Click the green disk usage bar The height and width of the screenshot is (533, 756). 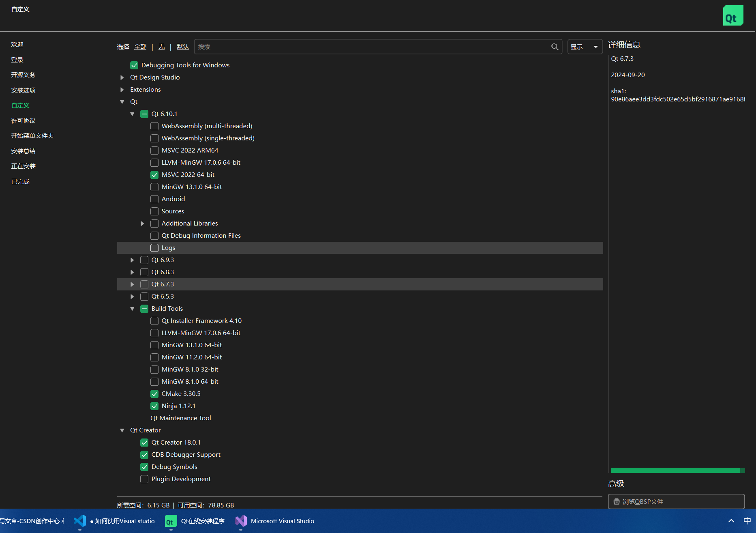(678, 470)
